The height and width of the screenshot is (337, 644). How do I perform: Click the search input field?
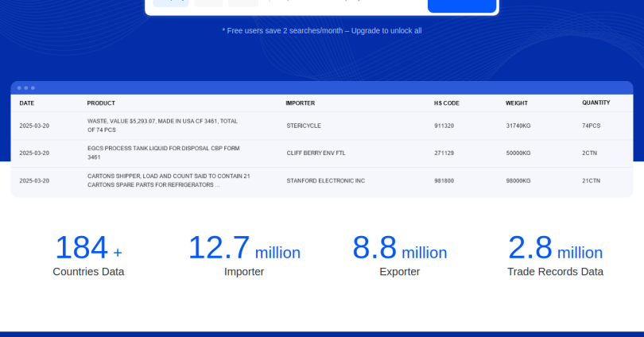[x=342, y=3]
